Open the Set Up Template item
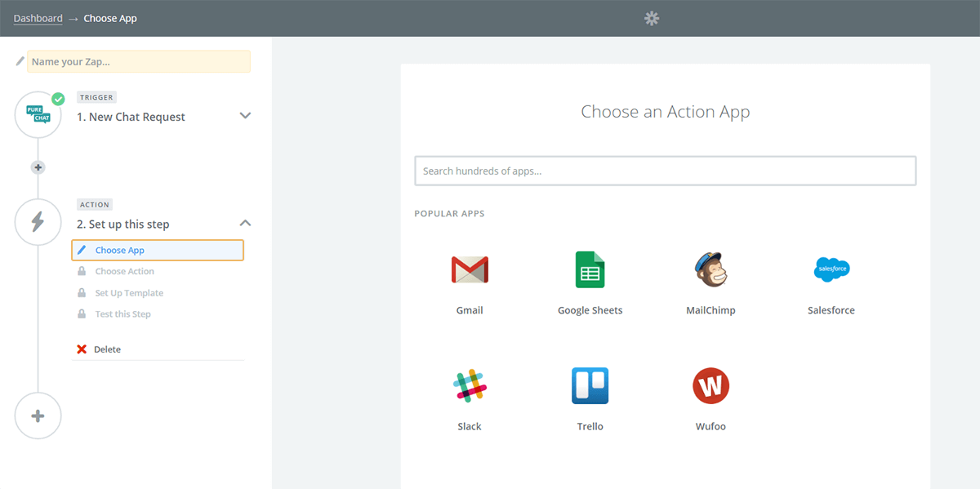 pyautogui.click(x=129, y=293)
